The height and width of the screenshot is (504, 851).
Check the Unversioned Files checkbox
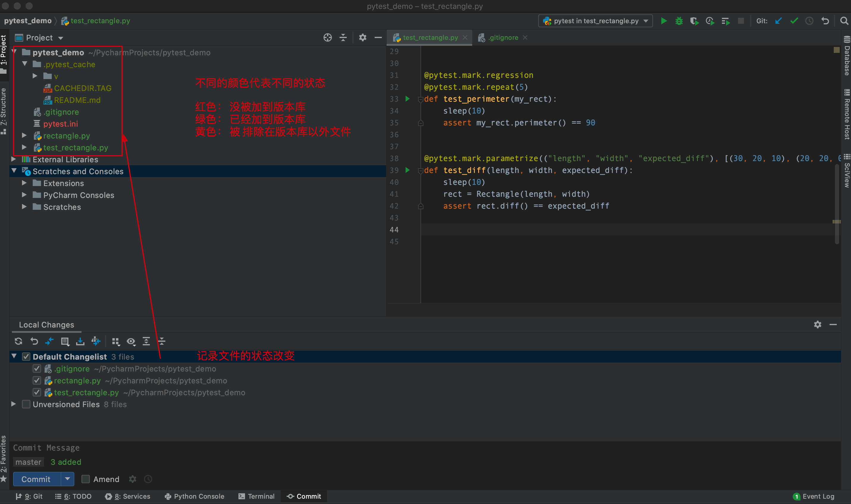(26, 404)
